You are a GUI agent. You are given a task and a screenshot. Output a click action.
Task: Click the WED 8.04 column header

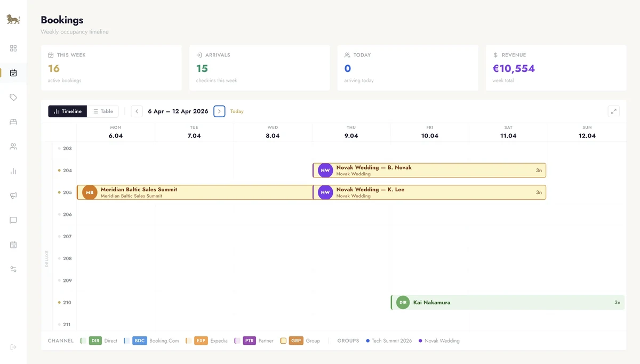pos(273,132)
